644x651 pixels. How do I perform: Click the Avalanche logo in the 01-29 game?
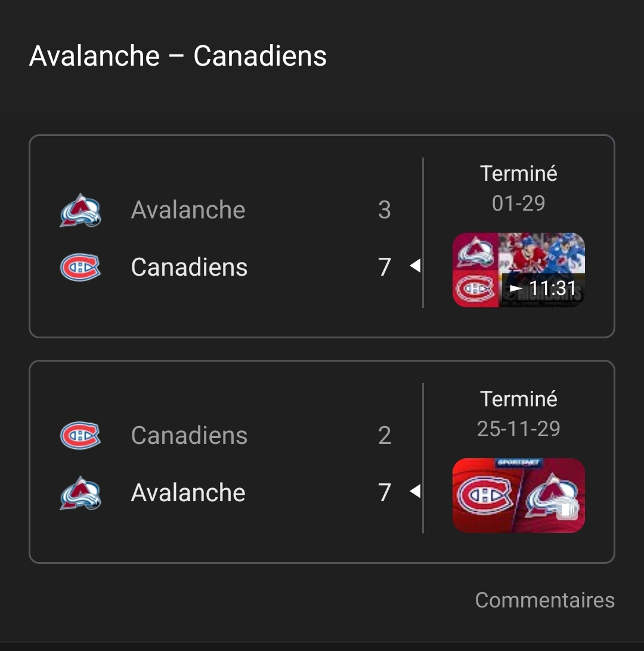click(80, 210)
